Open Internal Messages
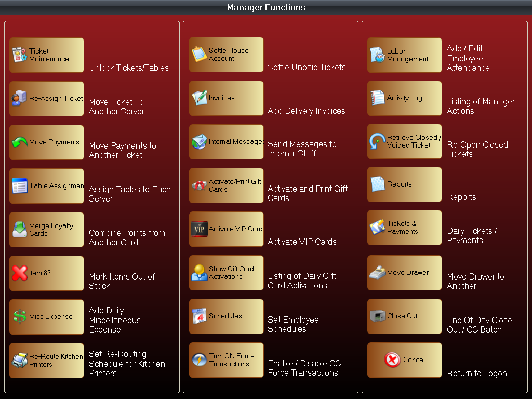 coord(226,142)
